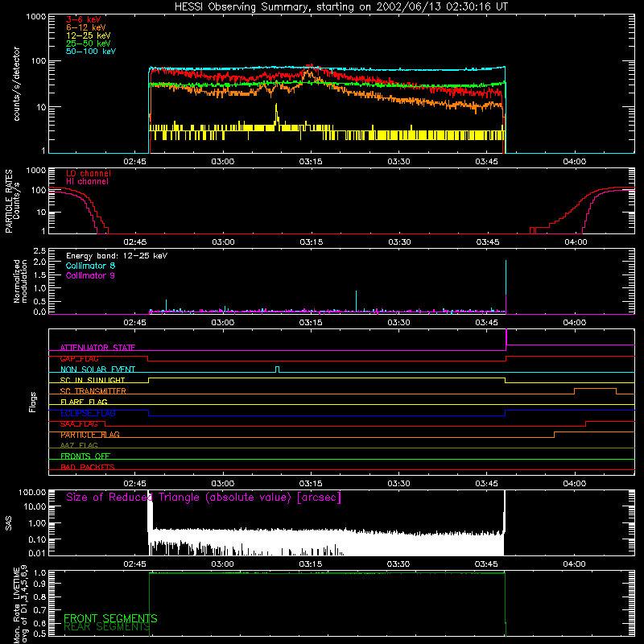Screen dimensions: 644x644
Task: Select the 'Collimator 9' legend label
Action: 90,275
